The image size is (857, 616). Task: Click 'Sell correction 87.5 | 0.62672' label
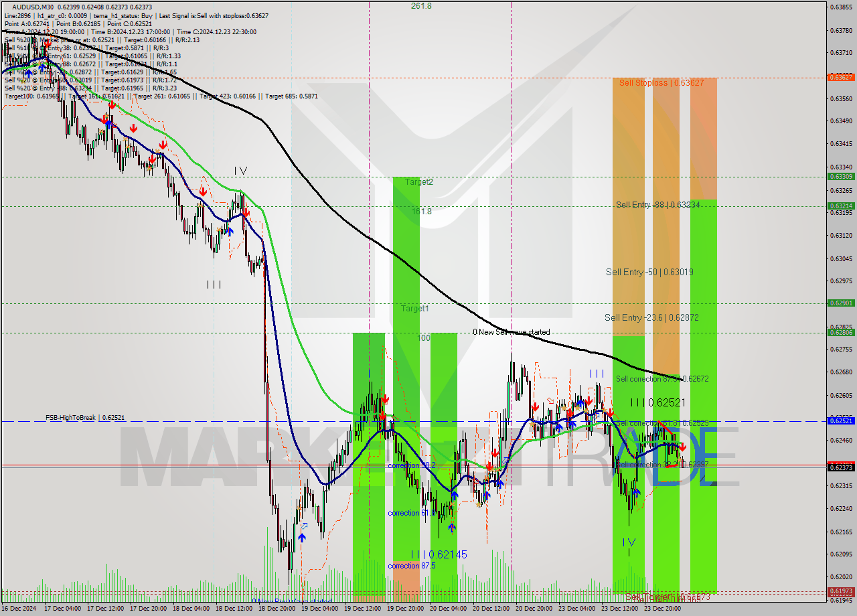tap(662, 379)
